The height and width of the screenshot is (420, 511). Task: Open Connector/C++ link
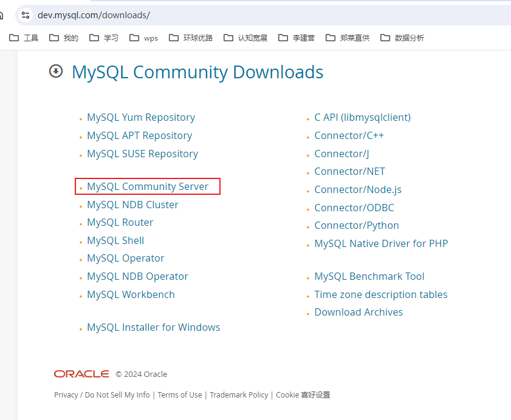tap(349, 135)
